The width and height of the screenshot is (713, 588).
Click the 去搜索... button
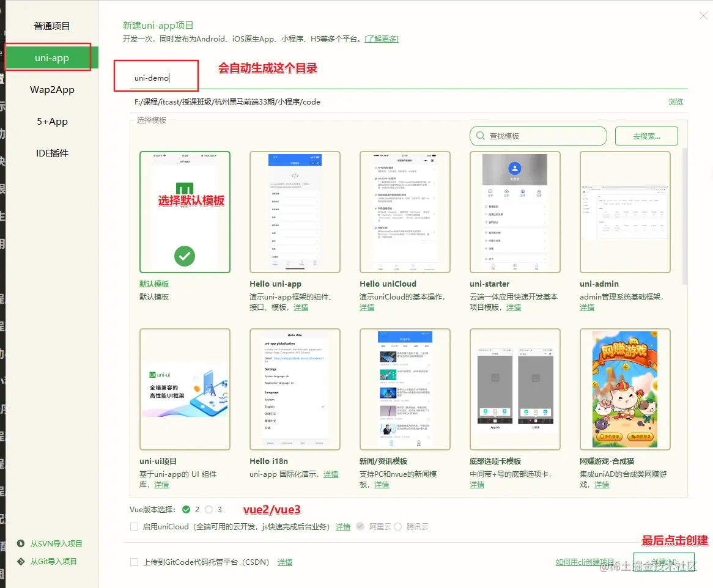(646, 136)
